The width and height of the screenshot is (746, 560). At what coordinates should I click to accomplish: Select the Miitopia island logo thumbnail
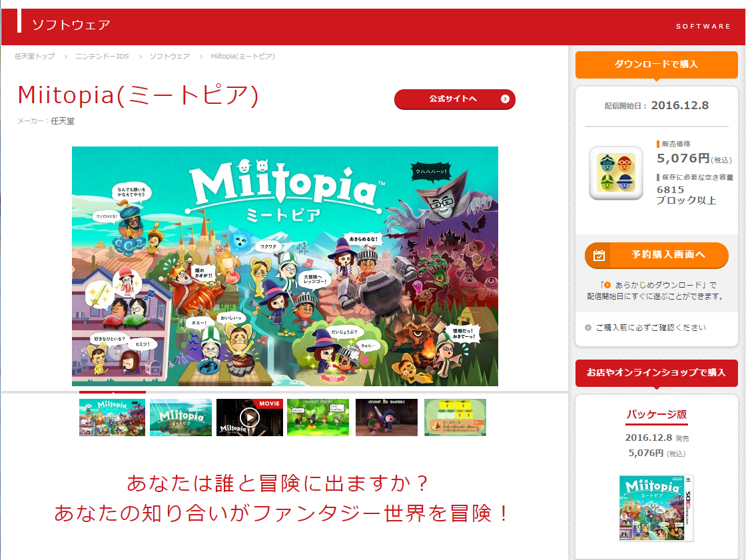[x=181, y=418]
